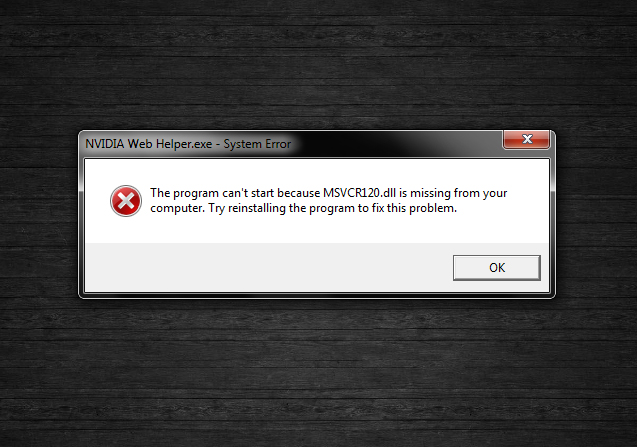The height and width of the screenshot is (447, 637).
Task: Click the MSVCR120.dll filename in the message
Action: [x=359, y=193]
